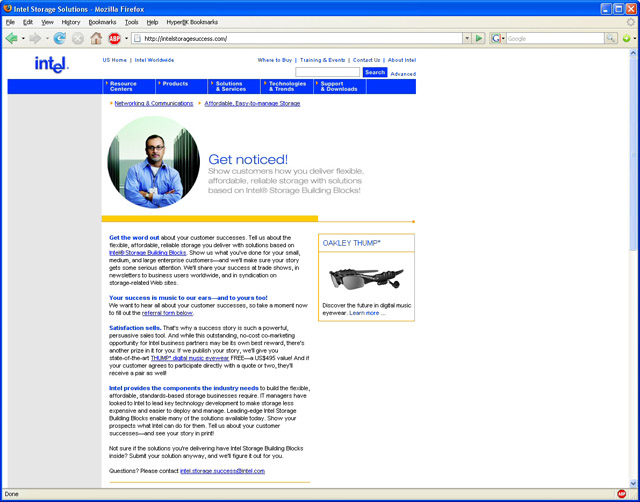Open the address bar URL history dropdown
640x502 pixels.
pos(467,38)
